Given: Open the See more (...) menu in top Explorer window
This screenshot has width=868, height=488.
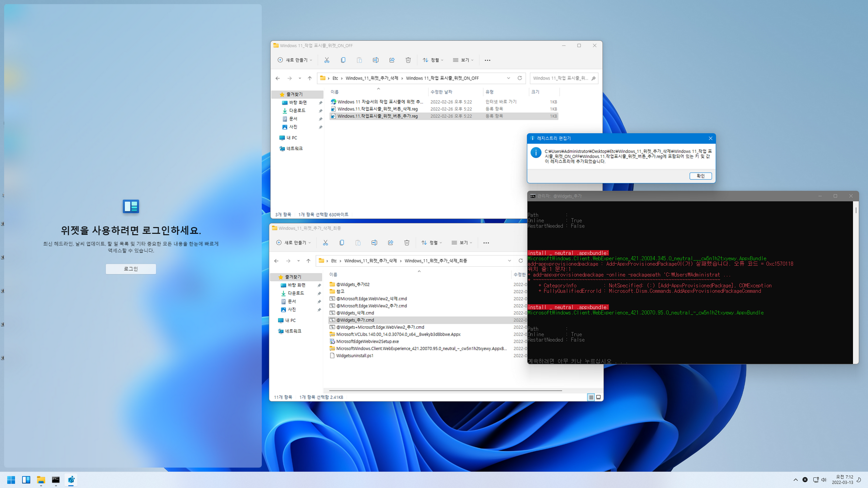Looking at the screenshot, I should [487, 60].
